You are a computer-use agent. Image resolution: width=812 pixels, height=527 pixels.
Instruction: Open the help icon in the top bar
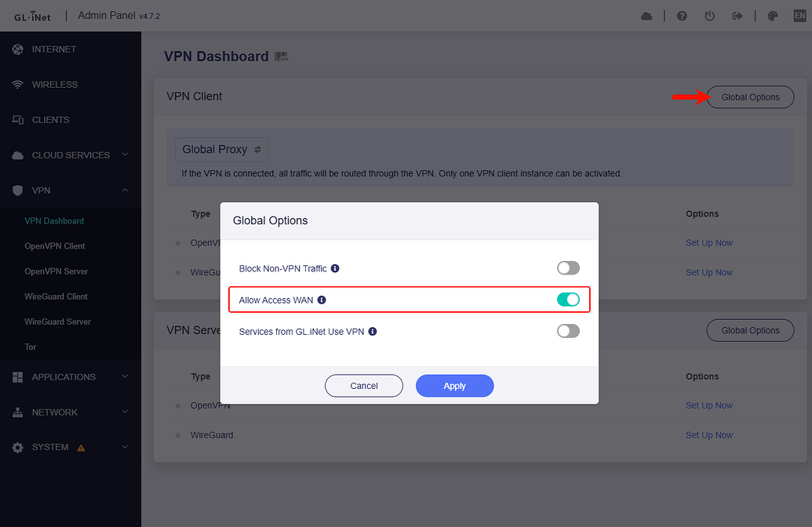pyautogui.click(x=681, y=16)
